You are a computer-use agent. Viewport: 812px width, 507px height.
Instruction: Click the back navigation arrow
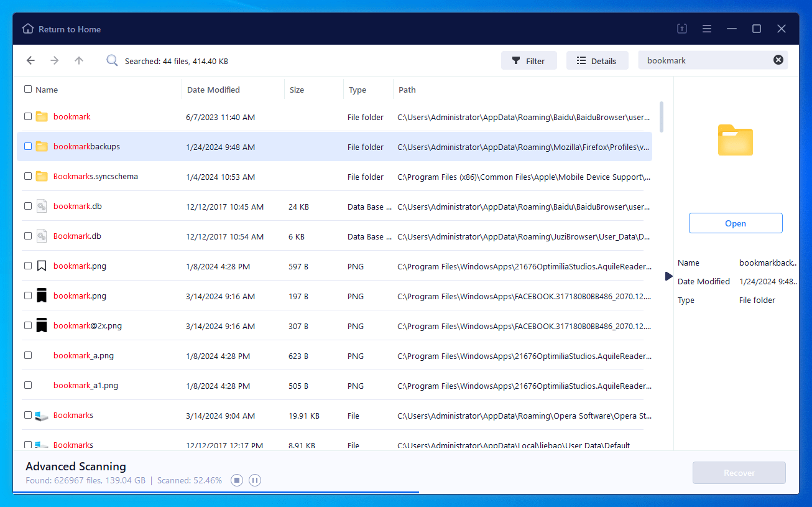pos(30,60)
